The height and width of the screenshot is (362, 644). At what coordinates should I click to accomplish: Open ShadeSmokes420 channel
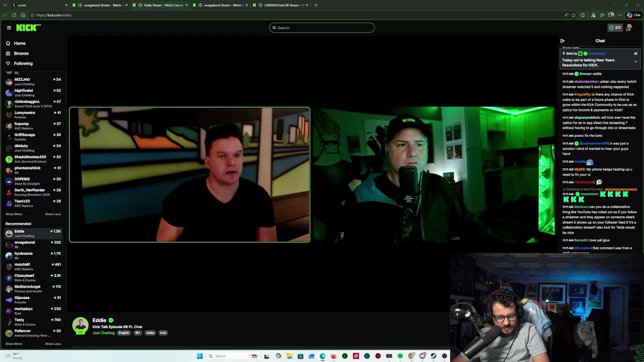(33, 159)
